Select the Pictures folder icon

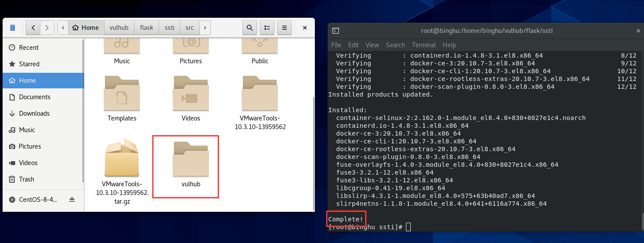pos(191,47)
